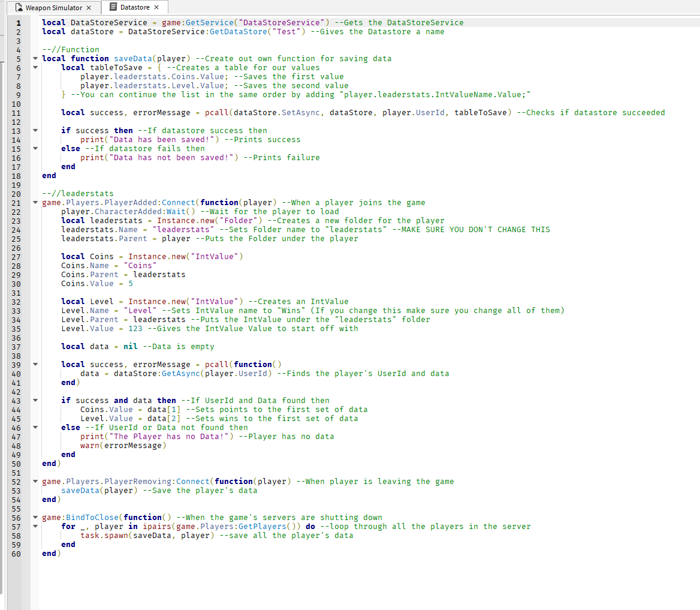
Task: Collapse the PlayerAdded function at line 21
Action: 35,203
